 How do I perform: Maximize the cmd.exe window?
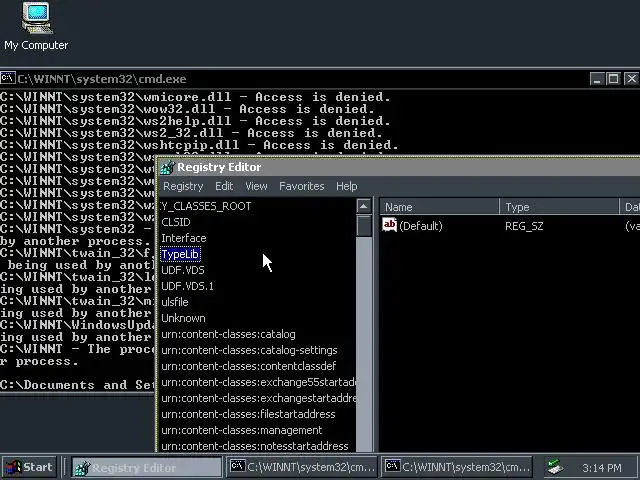point(613,78)
